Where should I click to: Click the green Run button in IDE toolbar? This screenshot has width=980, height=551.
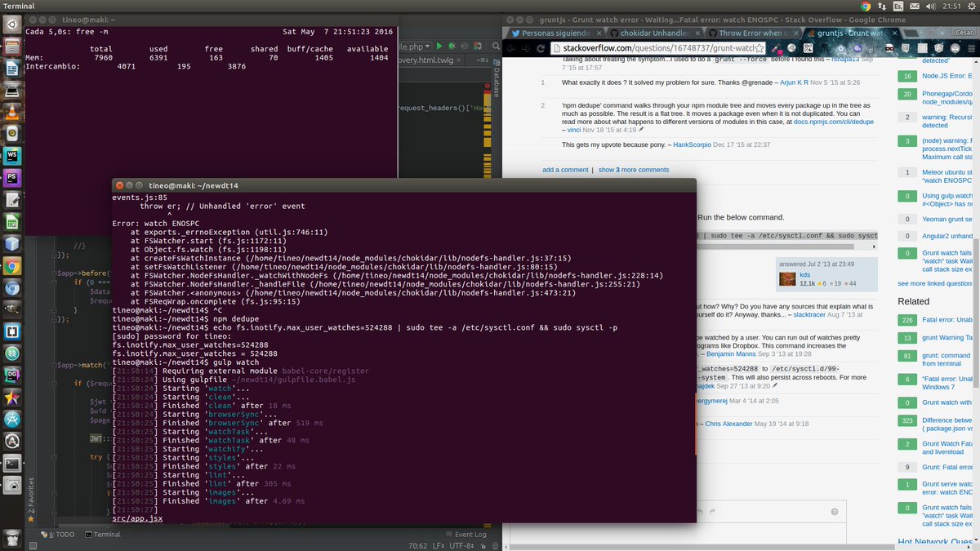[440, 47]
